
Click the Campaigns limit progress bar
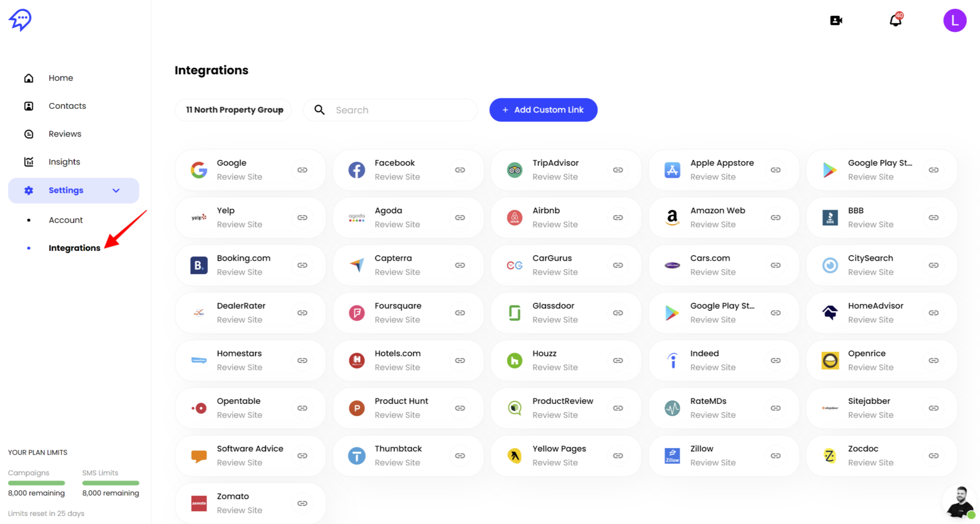point(36,483)
